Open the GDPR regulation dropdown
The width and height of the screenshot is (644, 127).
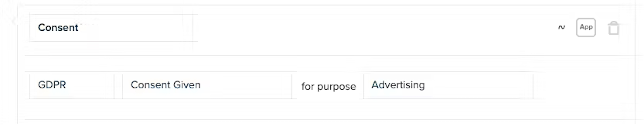pyautogui.click(x=71, y=85)
